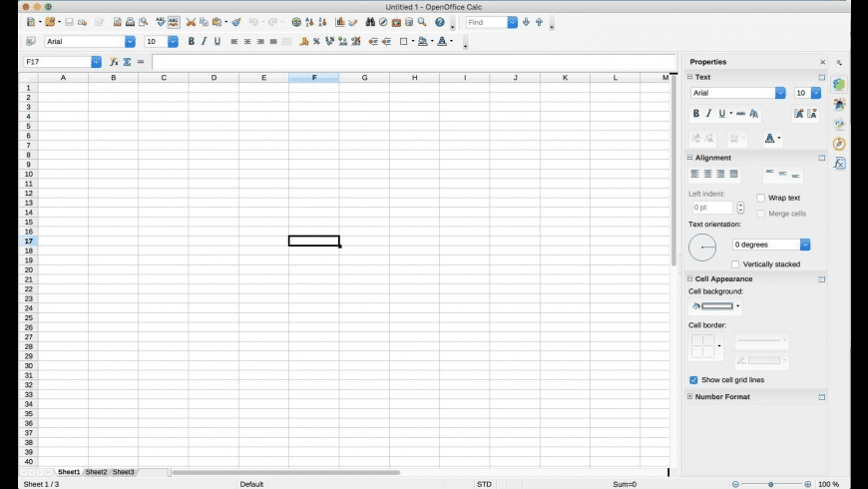Insert a hyperlink via globe icon
The height and width of the screenshot is (489, 868).
pos(296,22)
